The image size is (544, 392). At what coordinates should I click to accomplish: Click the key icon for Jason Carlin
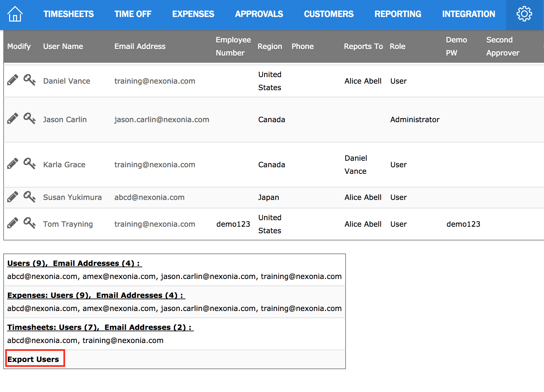[29, 118]
